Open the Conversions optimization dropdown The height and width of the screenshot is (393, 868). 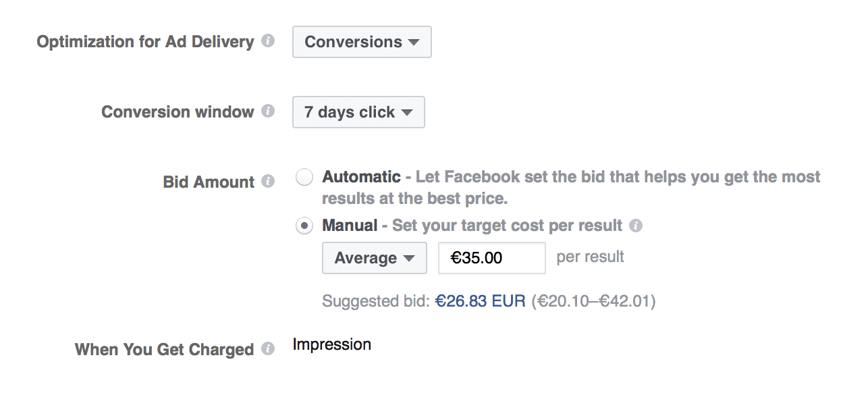[x=362, y=42]
